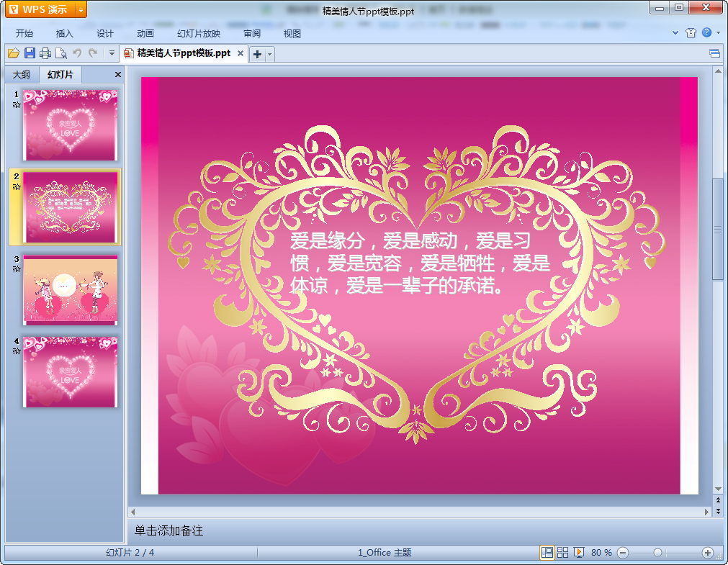Click vertical scrollbar up arrow
The image size is (728, 565).
pos(718,71)
